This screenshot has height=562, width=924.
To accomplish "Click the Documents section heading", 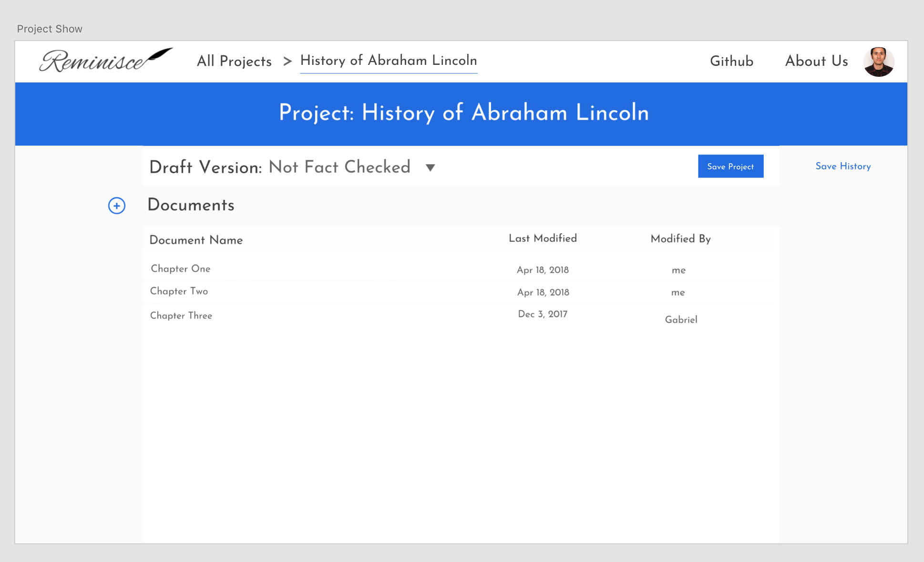I will 191,206.
